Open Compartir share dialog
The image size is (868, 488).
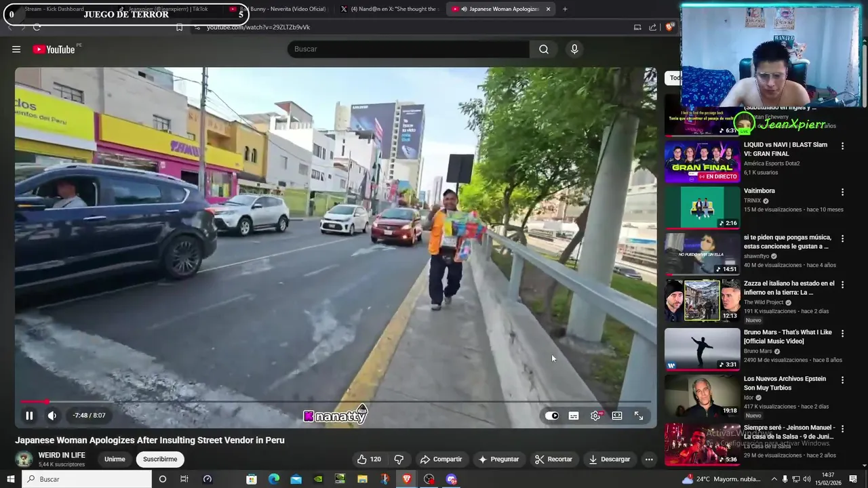(x=441, y=459)
